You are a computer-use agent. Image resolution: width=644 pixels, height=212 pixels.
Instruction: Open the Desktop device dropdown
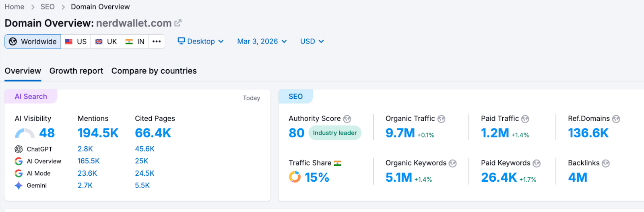click(201, 42)
